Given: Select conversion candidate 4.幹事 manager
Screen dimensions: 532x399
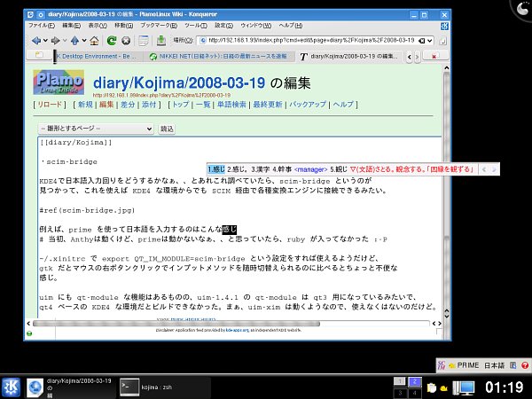Looking at the screenshot, I should [x=300, y=169].
